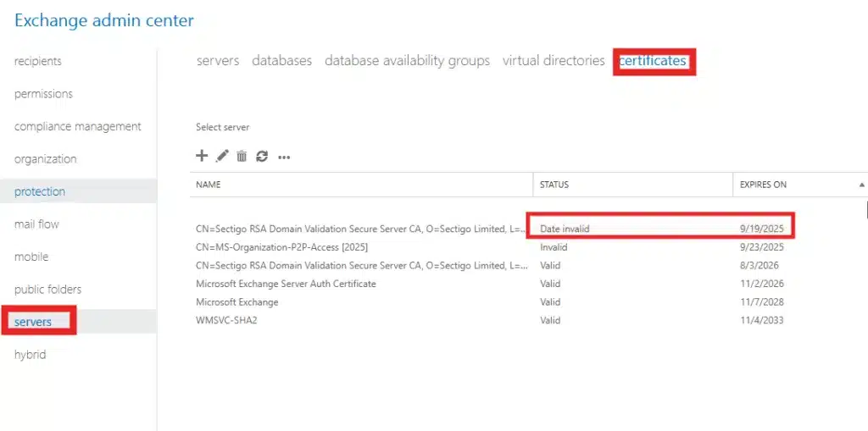This screenshot has width=868, height=431.
Task: Click the refresh icon in toolbar
Action: tap(262, 156)
